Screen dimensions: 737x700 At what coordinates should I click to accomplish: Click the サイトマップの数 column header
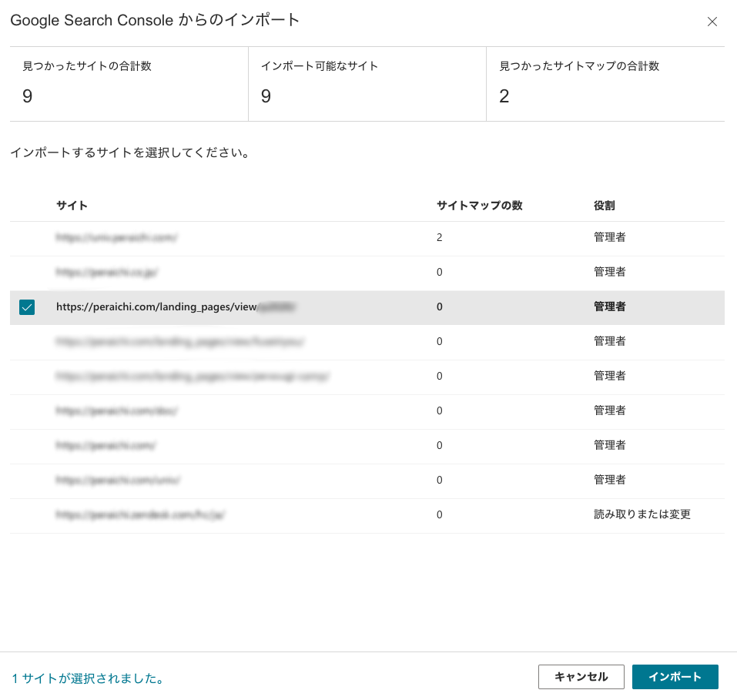[480, 206]
